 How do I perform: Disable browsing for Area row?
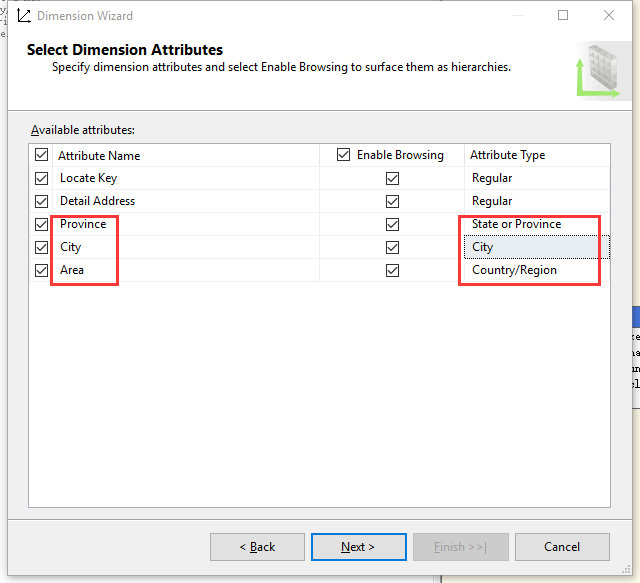[x=392, y=270]
